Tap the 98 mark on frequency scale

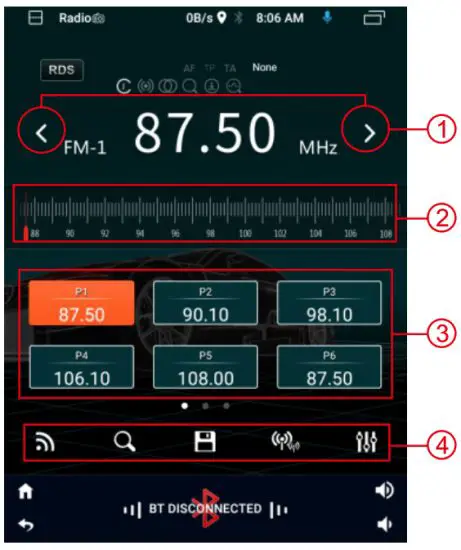[x=210, y=234]
